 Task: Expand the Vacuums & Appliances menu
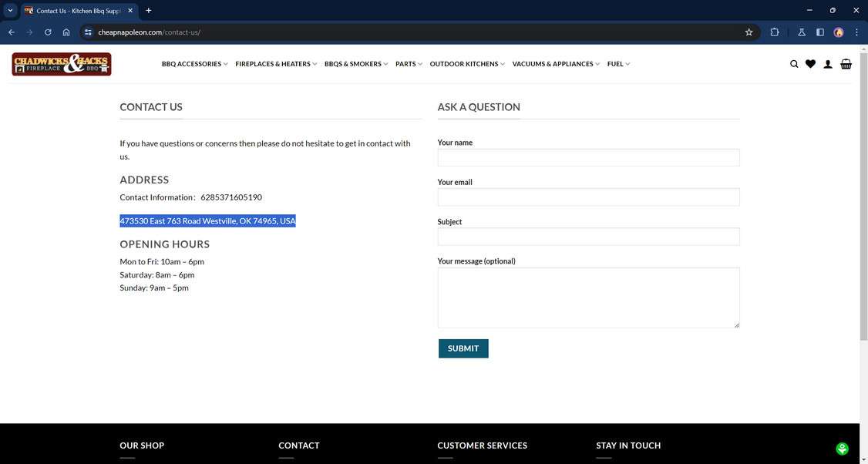[556, 64]
